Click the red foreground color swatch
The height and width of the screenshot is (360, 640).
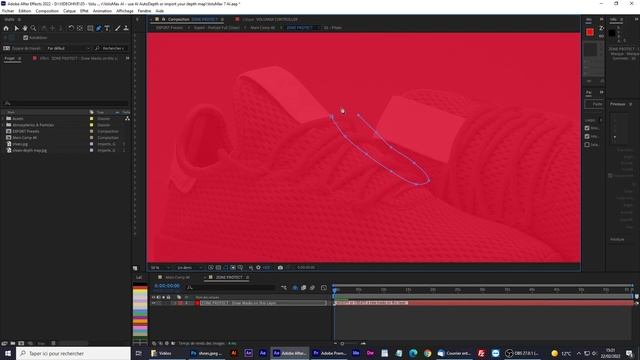(590, 32)
